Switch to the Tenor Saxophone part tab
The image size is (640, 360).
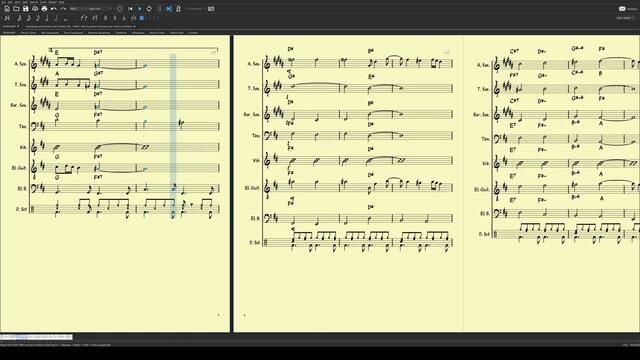click(73, 33)
